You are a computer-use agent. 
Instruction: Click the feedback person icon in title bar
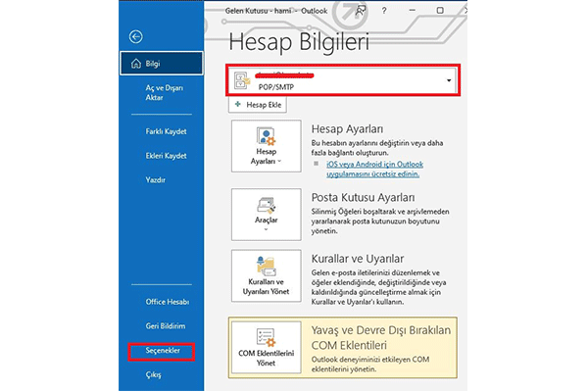[361, 11]
